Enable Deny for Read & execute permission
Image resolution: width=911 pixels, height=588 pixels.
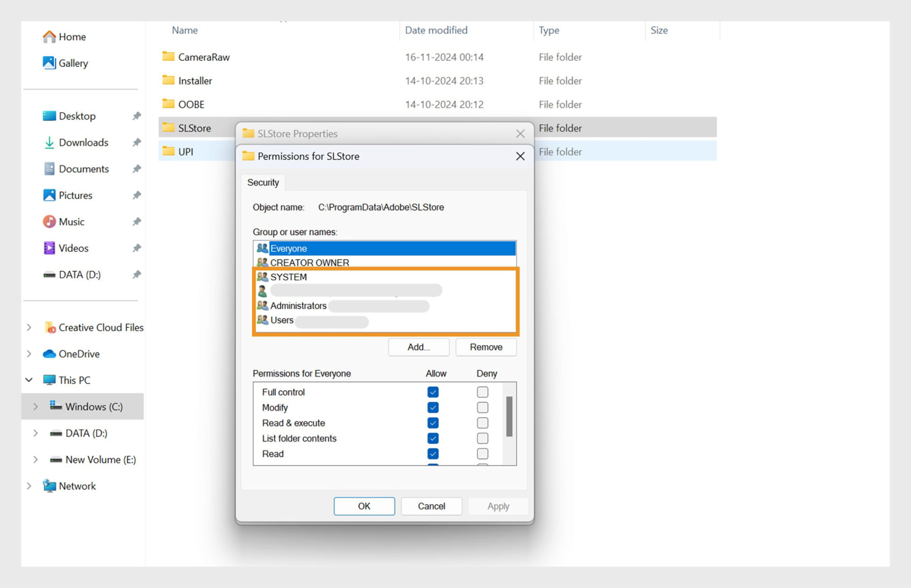(x=483, y=423)
